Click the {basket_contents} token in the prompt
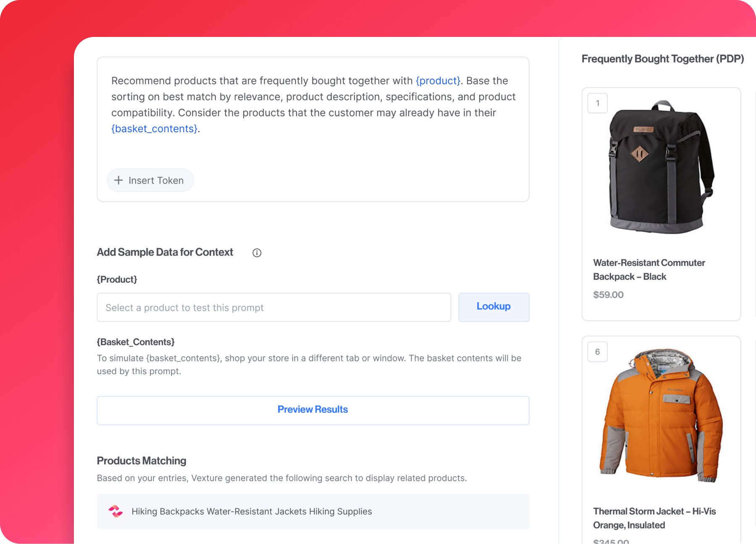 (154, 129)
